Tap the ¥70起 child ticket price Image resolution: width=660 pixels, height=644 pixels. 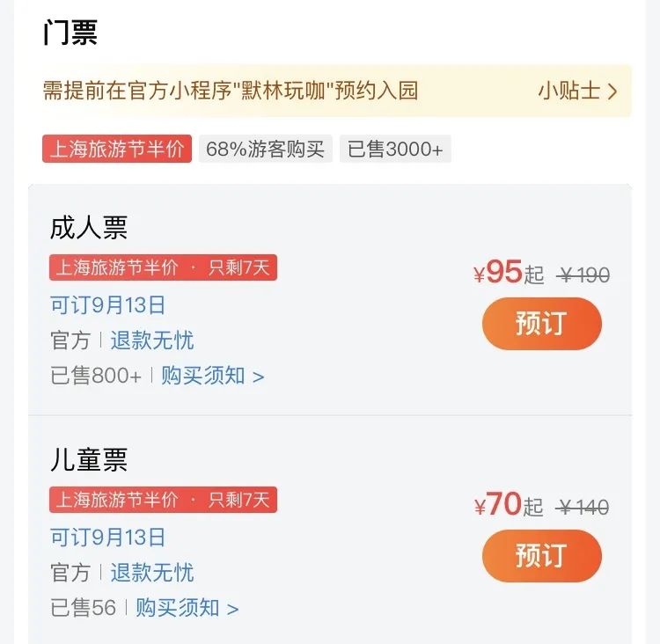tap(509, 504)
